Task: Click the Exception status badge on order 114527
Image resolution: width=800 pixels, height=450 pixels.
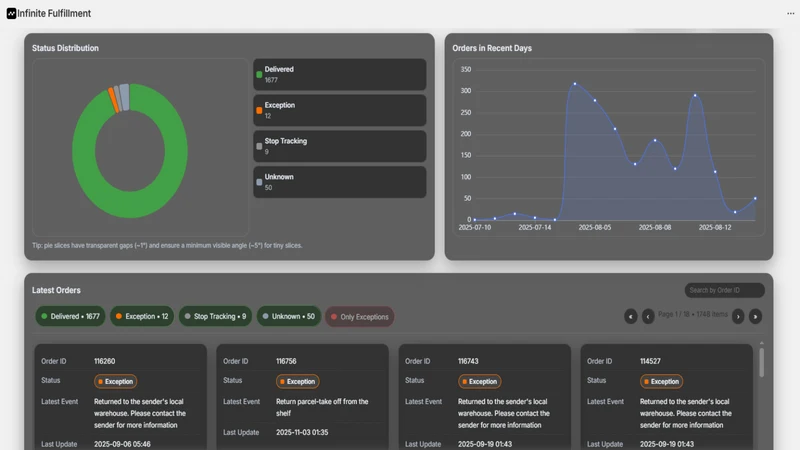Action: (662, 381)
